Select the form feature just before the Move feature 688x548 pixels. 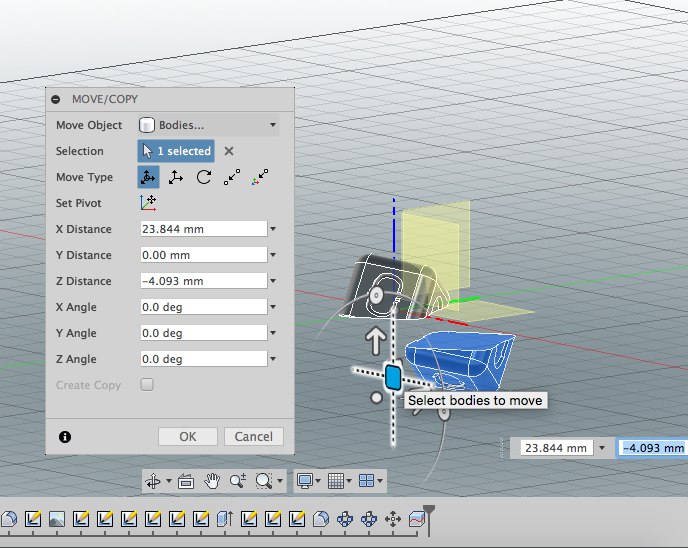pos(369,519)
